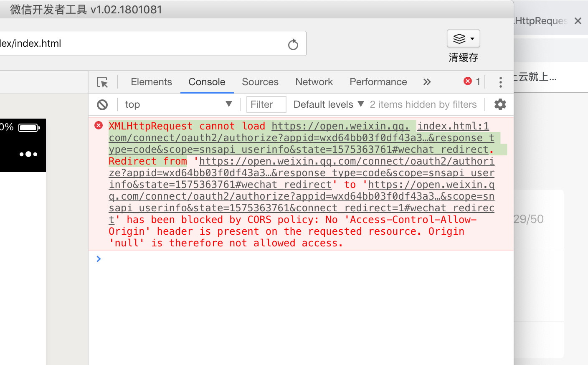Focus the console prompt input line
The width and height of the screenshot is (588, 365).
[x=301, y=259]
